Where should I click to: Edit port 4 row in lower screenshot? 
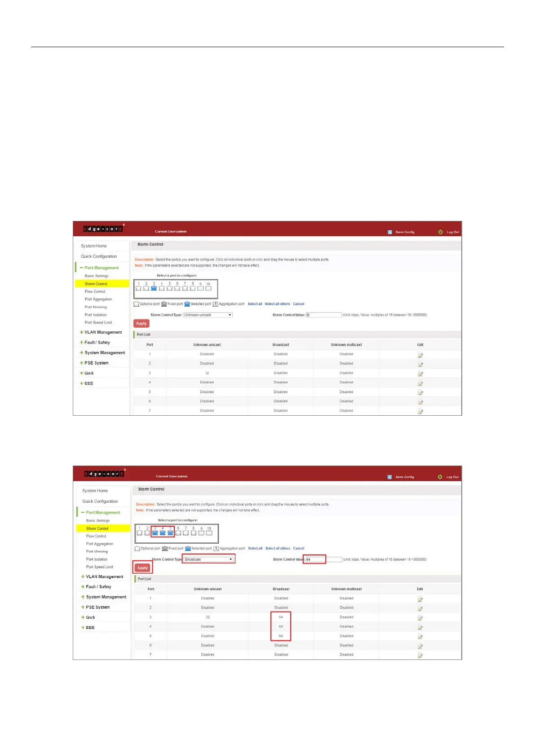click(x=420, y=627)
